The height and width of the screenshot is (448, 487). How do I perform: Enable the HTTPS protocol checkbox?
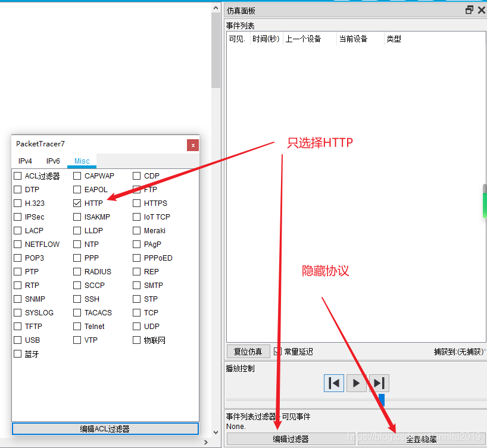[x=137, y=203]
